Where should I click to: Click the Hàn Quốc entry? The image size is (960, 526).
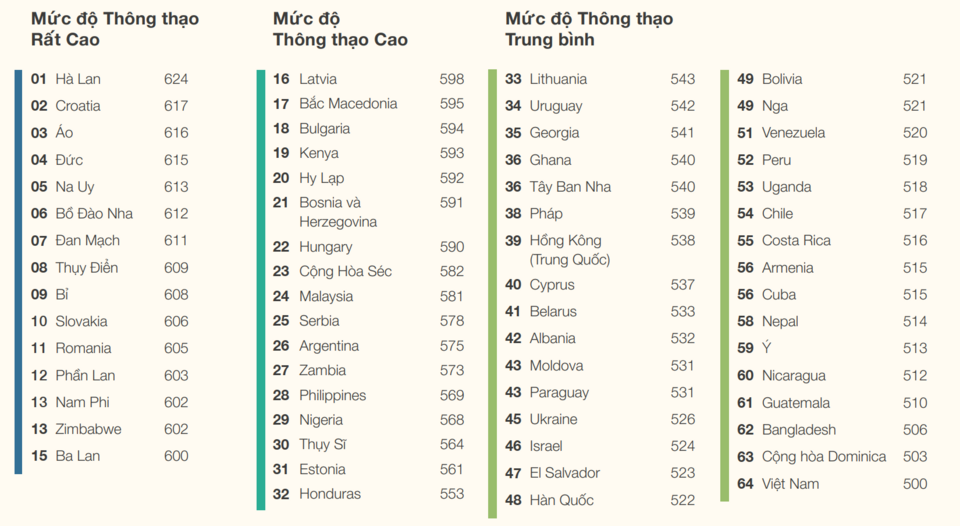(561, 500)
